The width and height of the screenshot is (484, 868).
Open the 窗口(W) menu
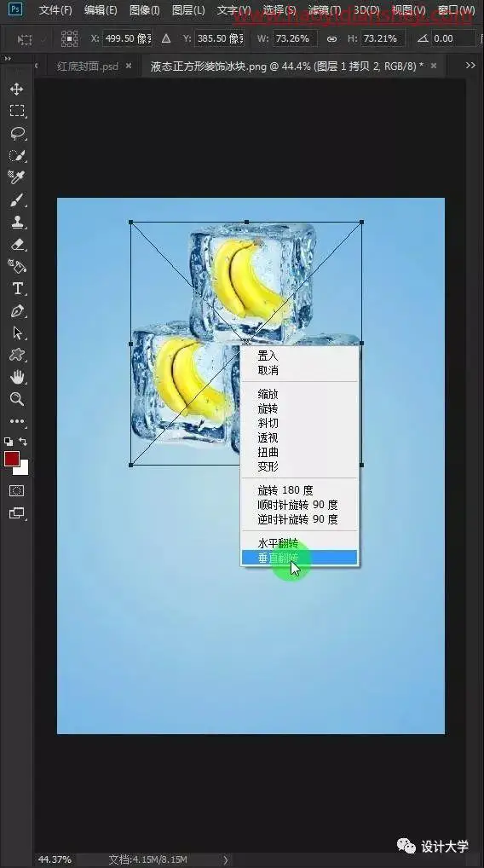456,10
